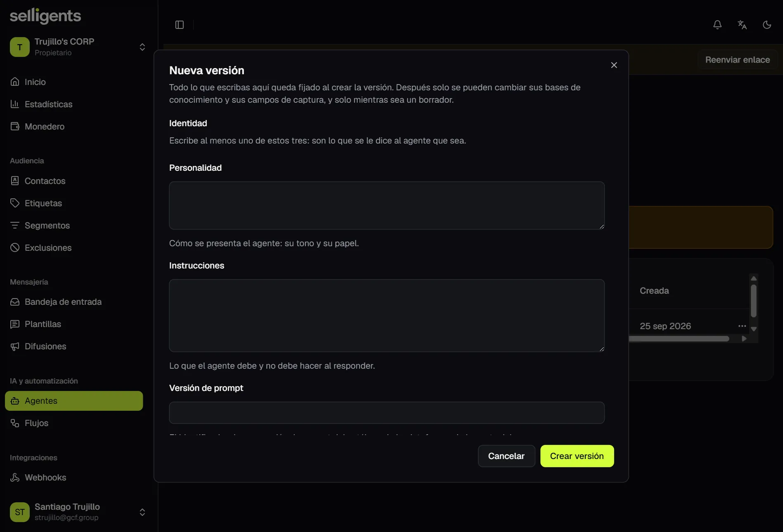The image size is (783, 532).
Task: Open the notifications bell
Action: point(717,25)
